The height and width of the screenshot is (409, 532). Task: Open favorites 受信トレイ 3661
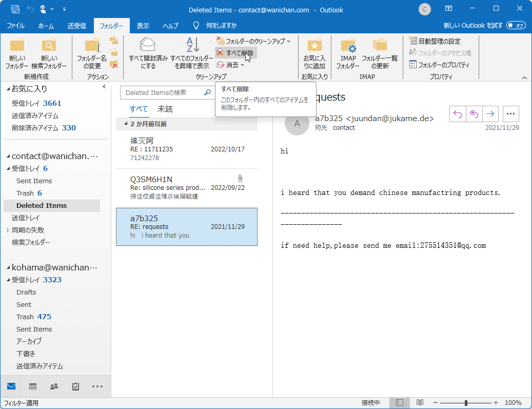(x=36, y=103)
